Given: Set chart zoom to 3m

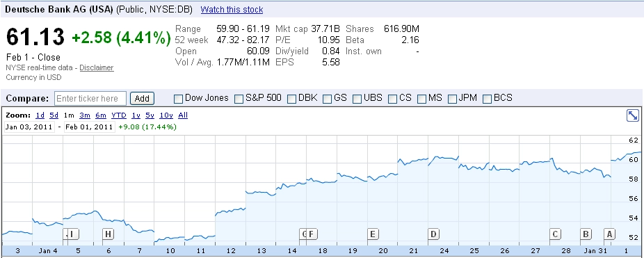Looking at the screenshot, I should pyautogui.click(x=85, y=115).
